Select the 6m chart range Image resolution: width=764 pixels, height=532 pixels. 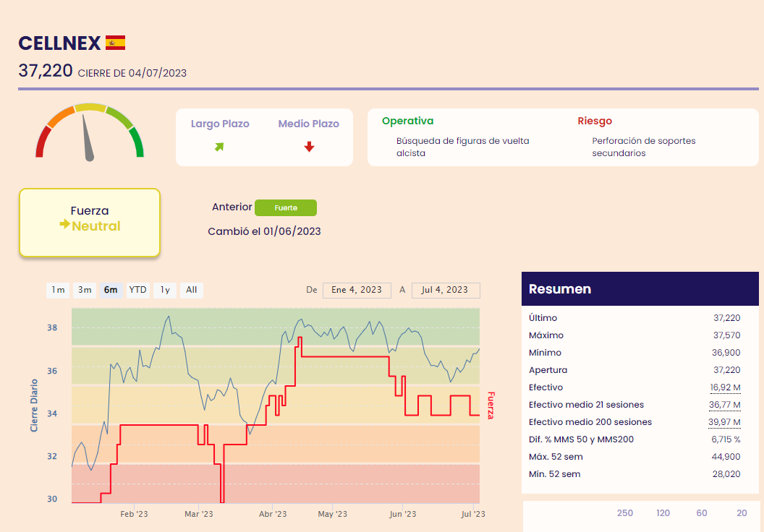click(x=111, y=290)
